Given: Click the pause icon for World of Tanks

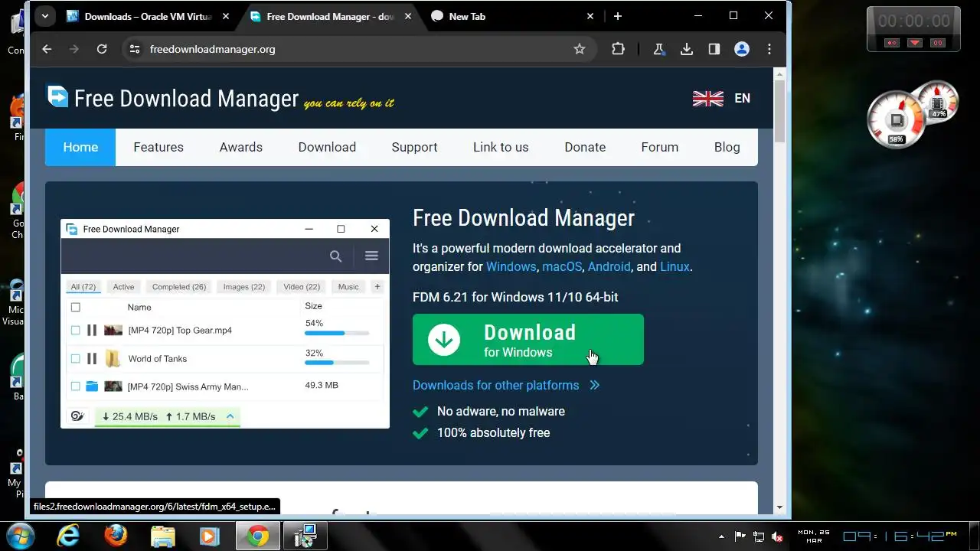Looking at the screenshot, I should coord(92,358).
